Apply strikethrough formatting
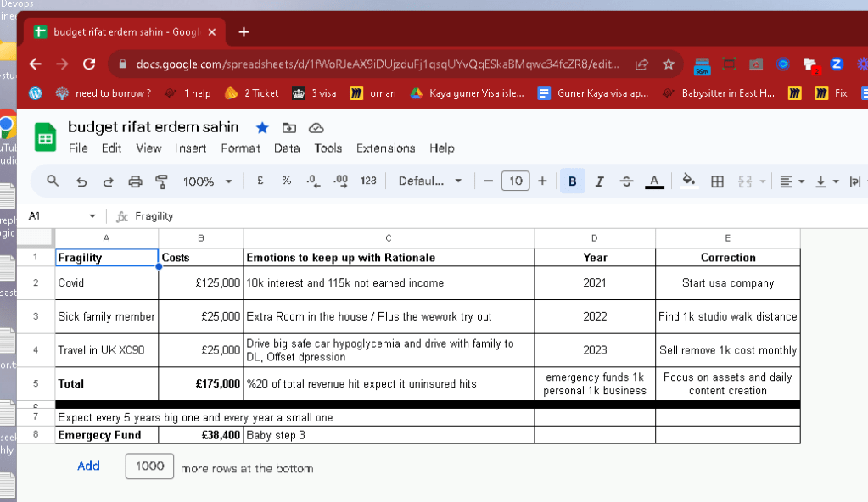 coord(626,181)
